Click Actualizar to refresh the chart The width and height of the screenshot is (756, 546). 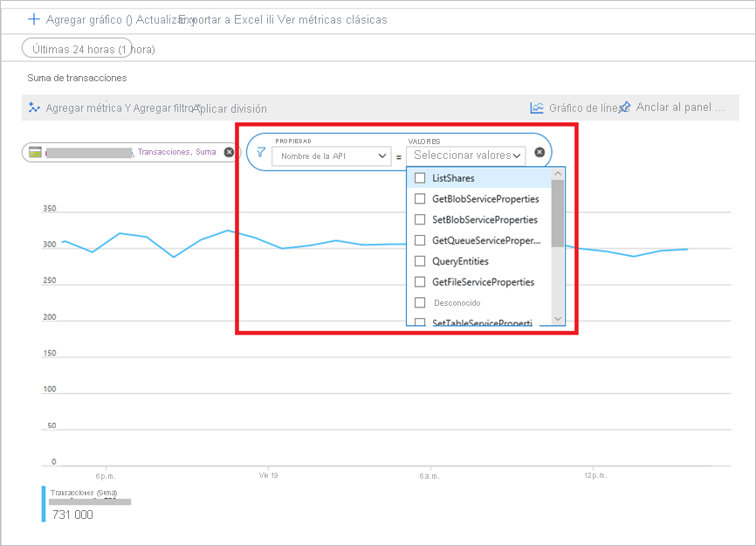coord(157,17)
